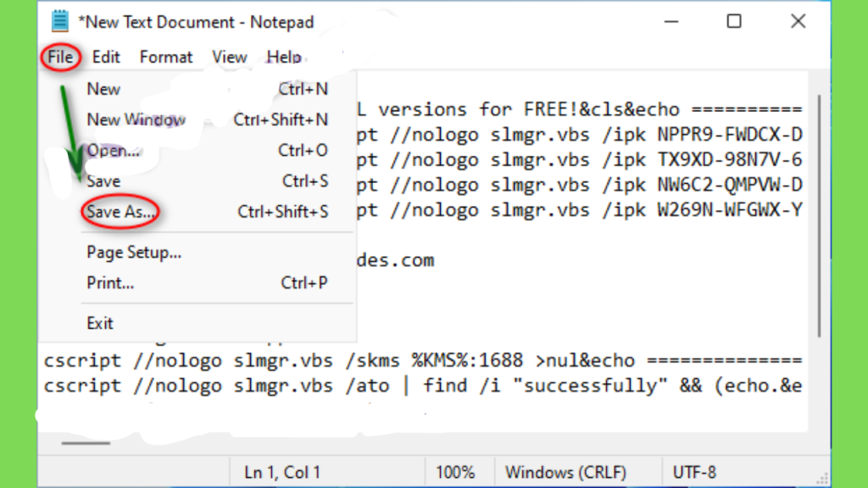Image resolution: width=868 pixels, height=488 pixels.
Task: Choose New from the File menu
Action: pos(207,89)
